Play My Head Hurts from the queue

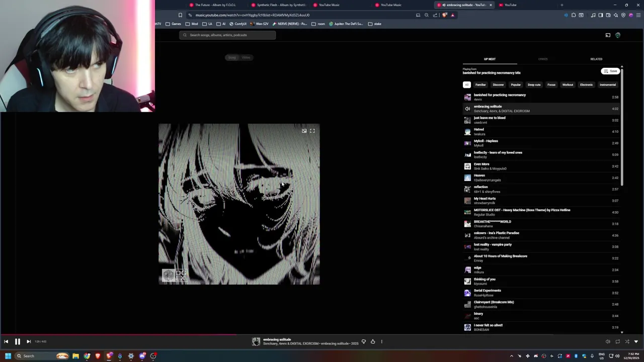coord(541,201)
